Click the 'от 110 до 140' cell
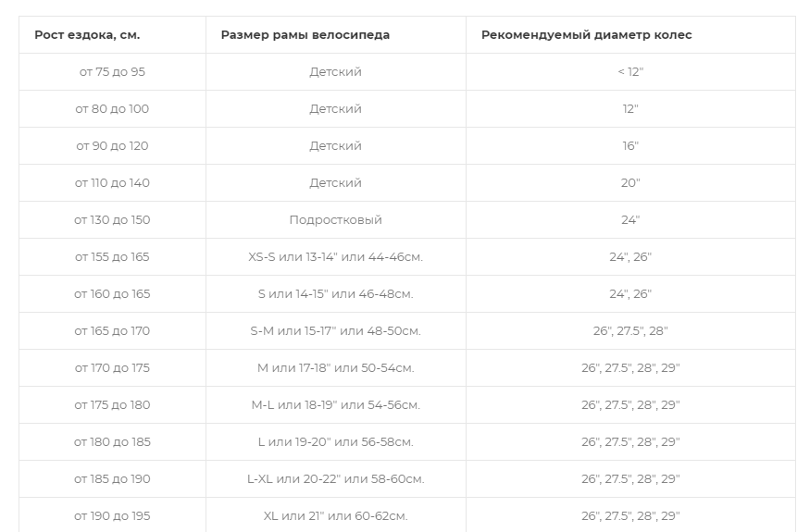Screen dimensions: 810x532 coord(112,183)
